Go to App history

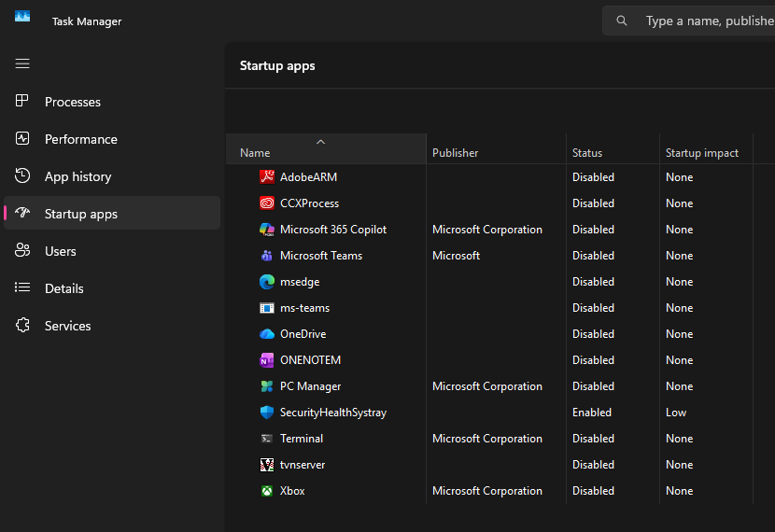click(77, 176)
